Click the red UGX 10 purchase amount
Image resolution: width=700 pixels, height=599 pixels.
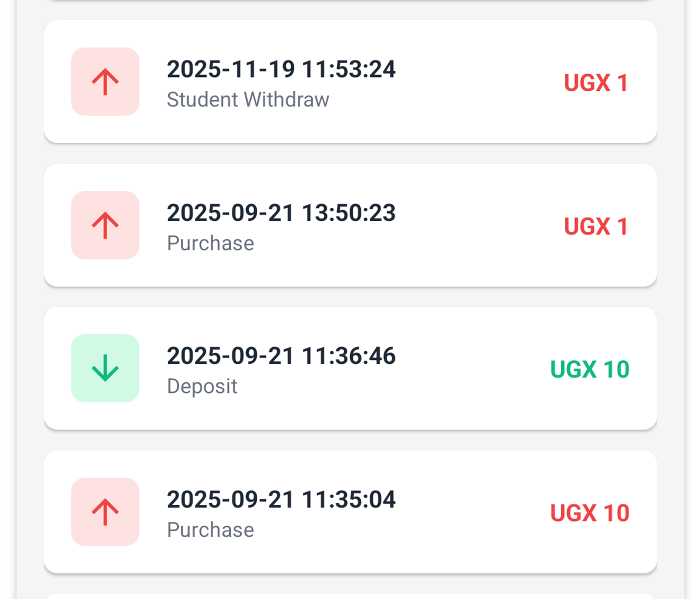(590, 513)
